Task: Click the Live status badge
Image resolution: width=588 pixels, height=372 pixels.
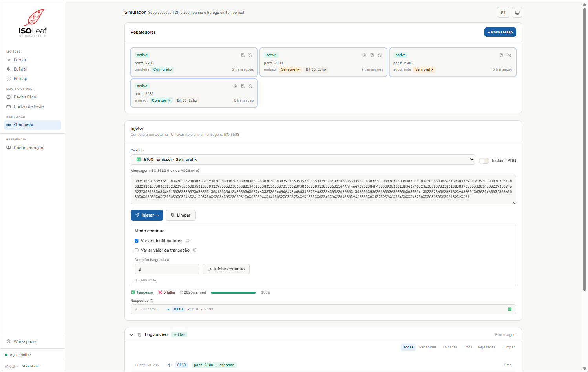Action: [x=179, y=335]
